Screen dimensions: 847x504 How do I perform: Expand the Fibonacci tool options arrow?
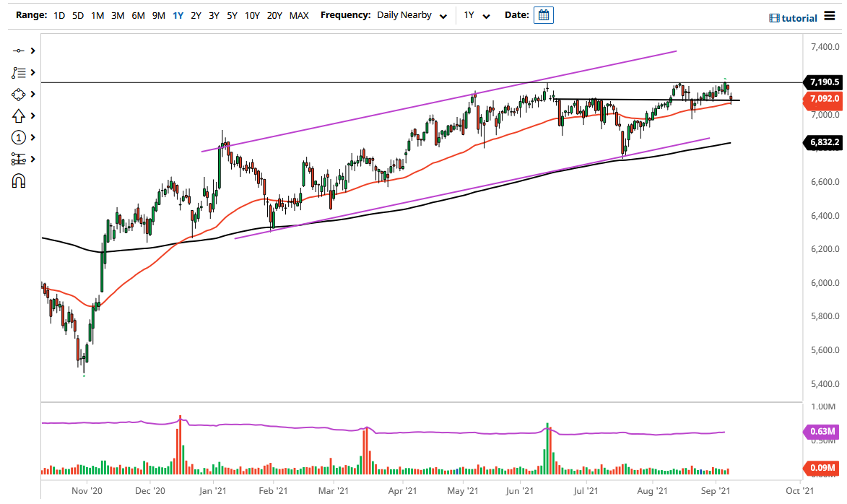tap(33, 72)
